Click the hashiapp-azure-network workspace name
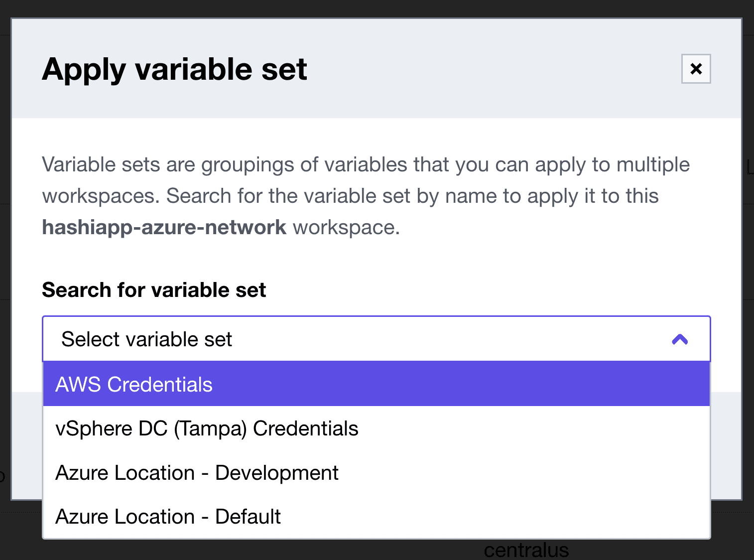Image resolution: width=754 pixels, height=560 pixels. [x=164, y=227]
